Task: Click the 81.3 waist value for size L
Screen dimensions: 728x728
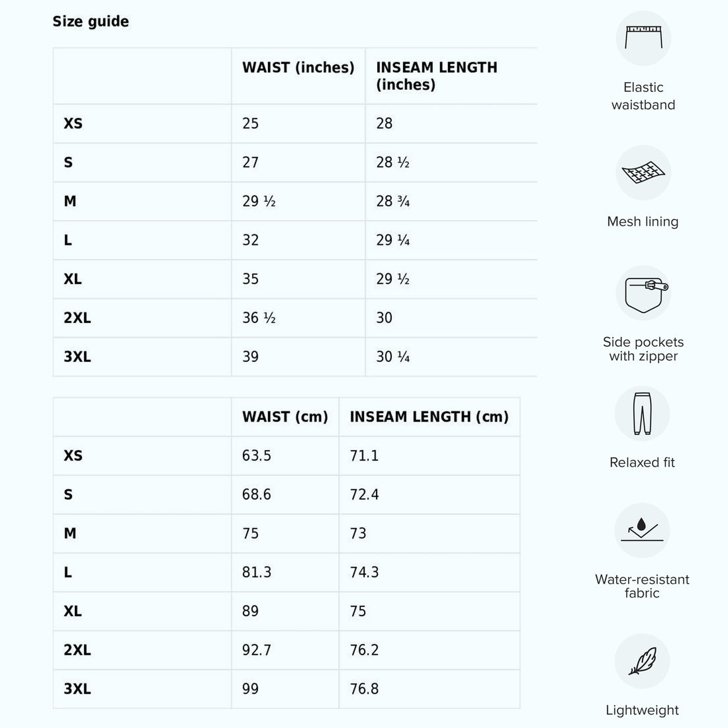Action: (x=257, y=572)
